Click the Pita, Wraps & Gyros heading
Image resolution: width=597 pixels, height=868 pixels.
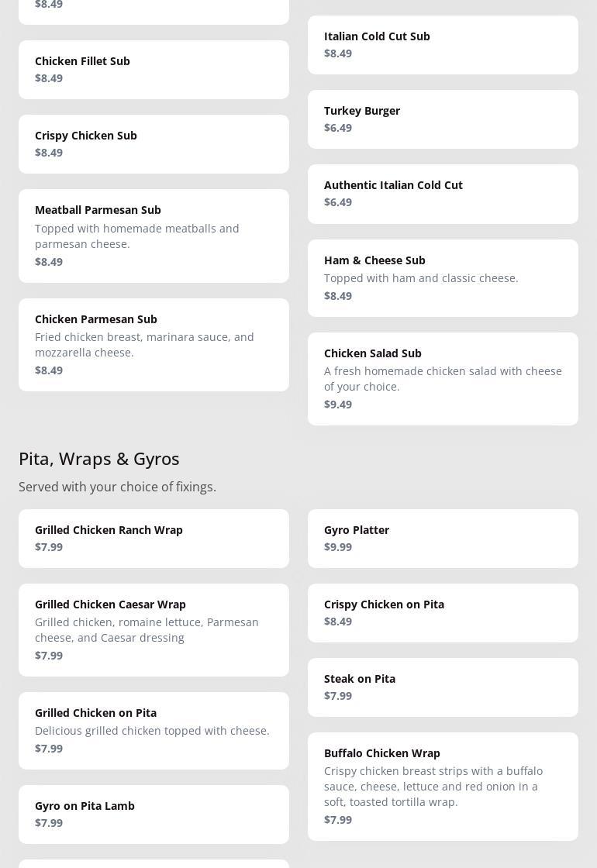click(x=99, y=459)
